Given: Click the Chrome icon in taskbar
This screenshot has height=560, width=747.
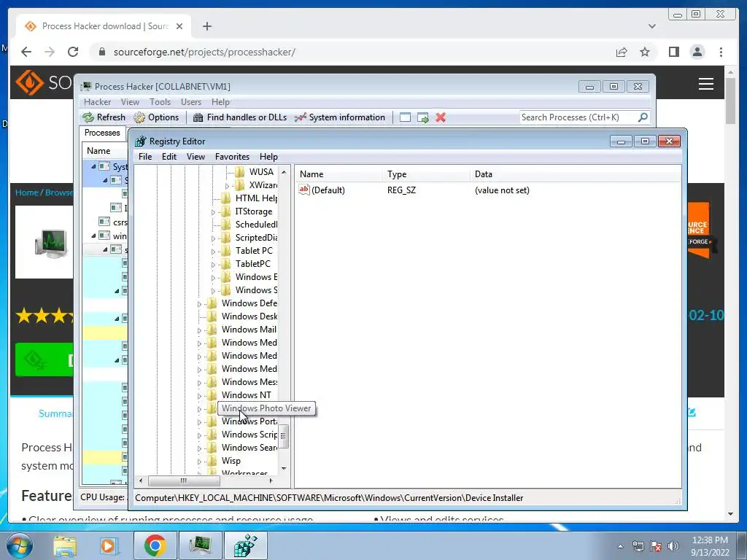Looking at the screenshot, I should tap(155, 545).
